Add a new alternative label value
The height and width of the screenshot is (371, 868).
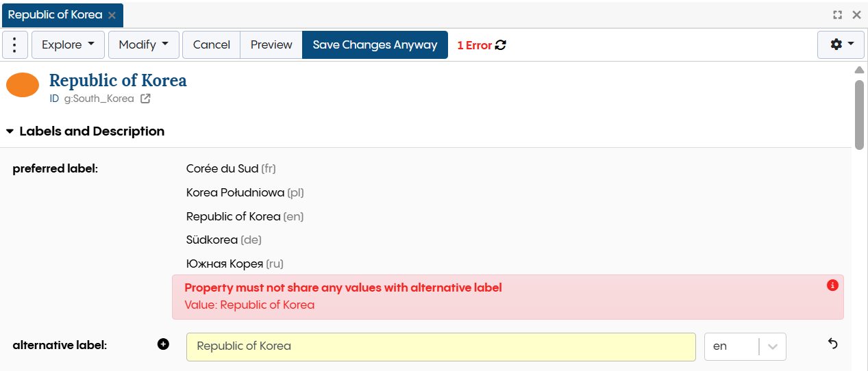163,344
